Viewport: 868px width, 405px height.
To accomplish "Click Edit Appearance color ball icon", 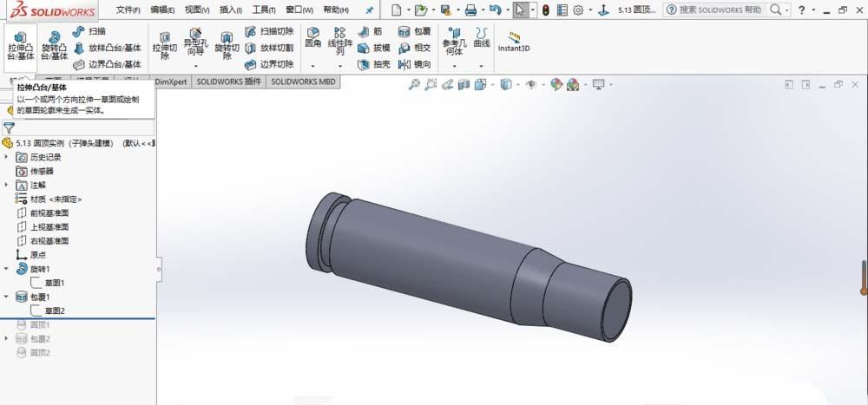I will [556, 84].
